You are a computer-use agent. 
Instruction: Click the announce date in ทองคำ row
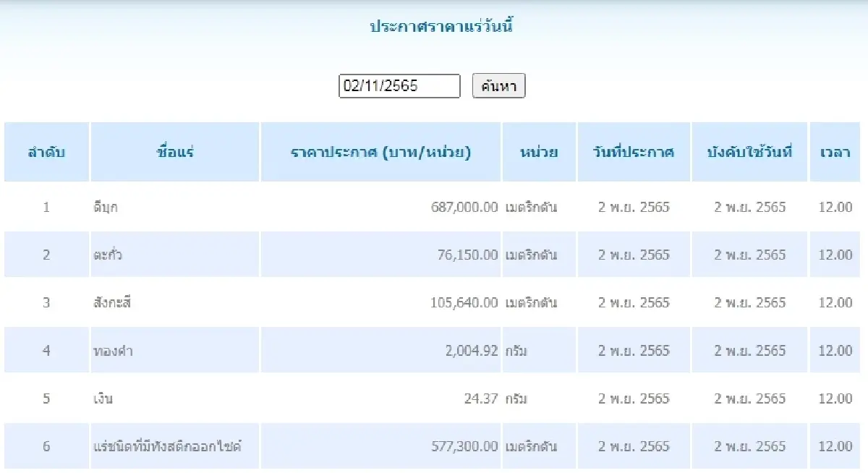[634, 351]
